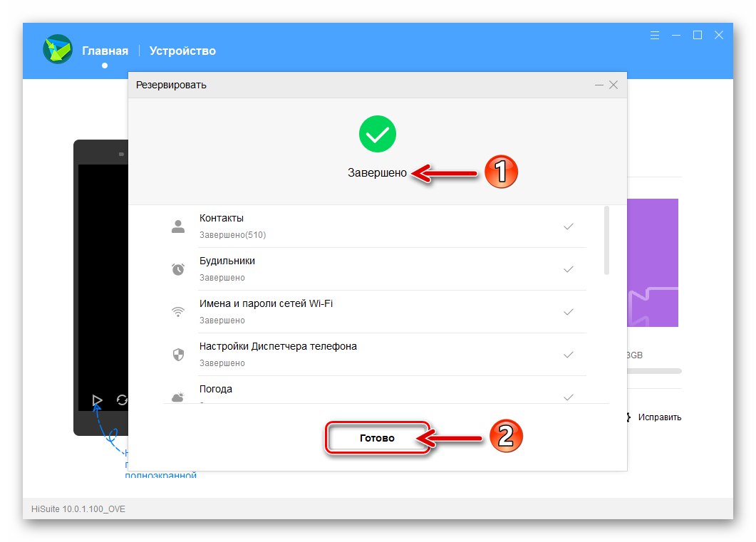
Task: Click the checkmark in Погода row
Action: (x=569, y=397)
